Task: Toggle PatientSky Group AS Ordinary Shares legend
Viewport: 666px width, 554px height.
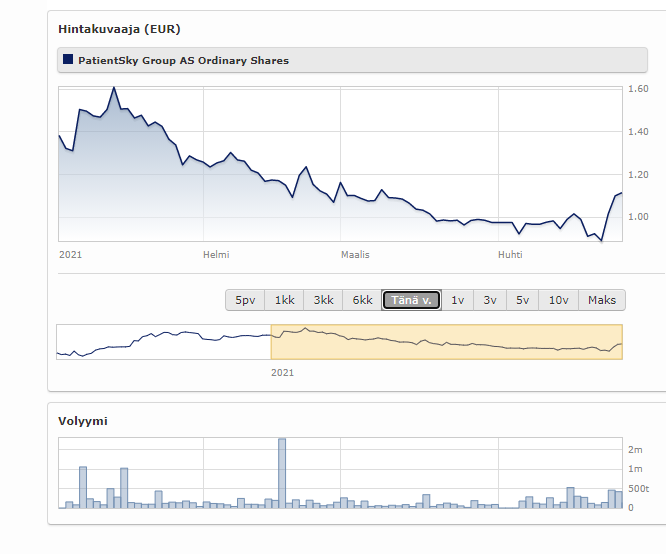Action: [183, 60]
